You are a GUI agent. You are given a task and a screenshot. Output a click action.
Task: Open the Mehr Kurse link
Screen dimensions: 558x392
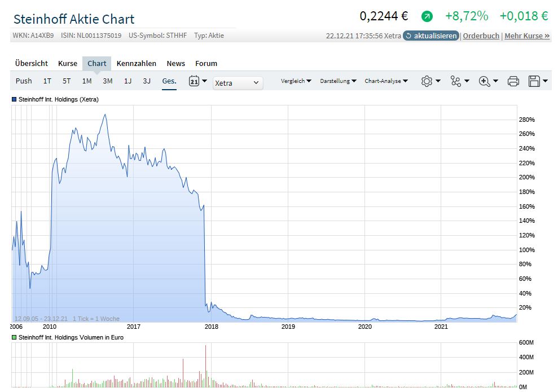point(527,36)
